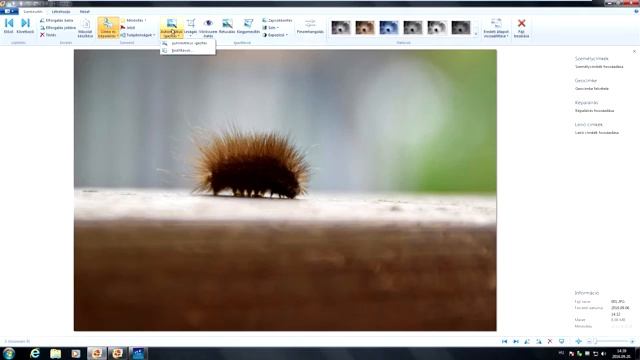Open the Szín color dropdown
Image resolution: width=640 pixels, height=360 pixels.
tap(271, 28)
